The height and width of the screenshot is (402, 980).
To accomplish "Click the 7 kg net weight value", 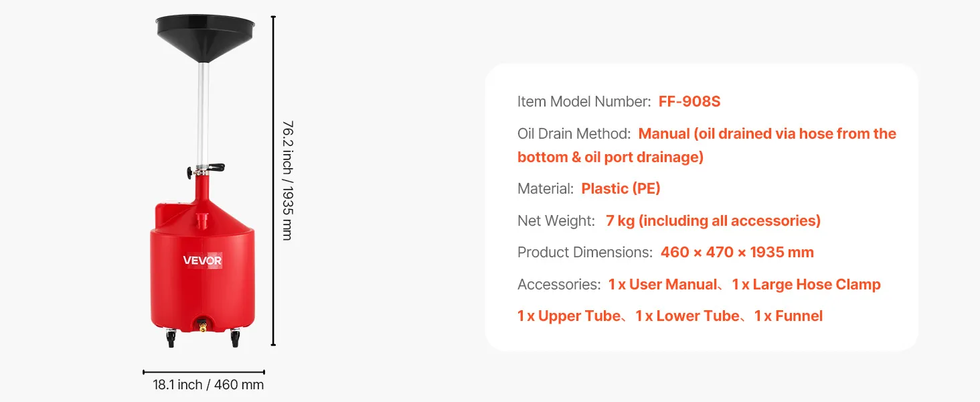I will [712, 221].
